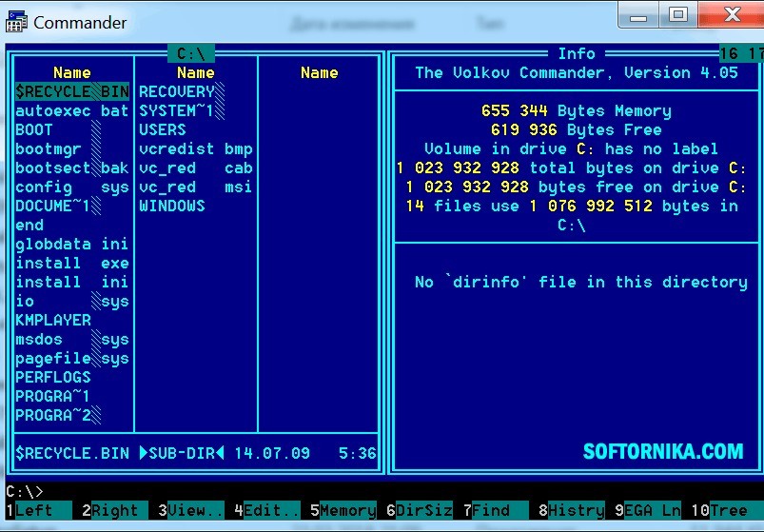
Task: Select the pagefile.sys entry
Action: tap(72, 359)
